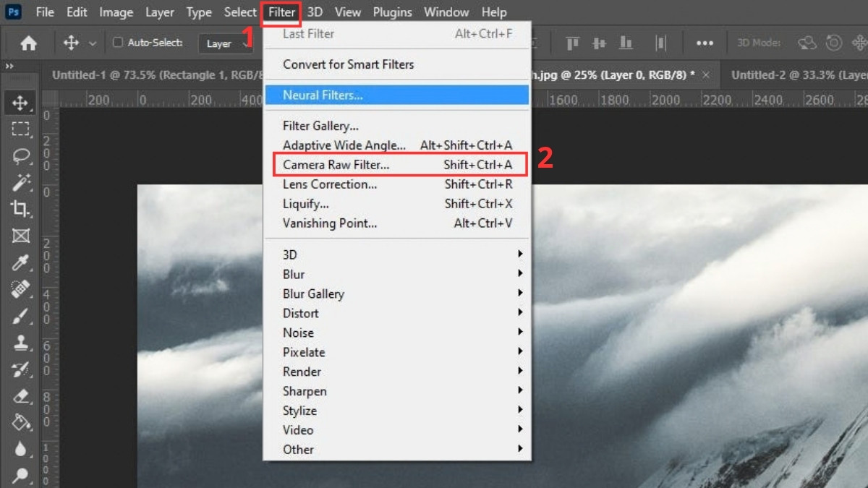Expand the Blur submenu
The width and height of the screenshot is (868, 488).
397,274
